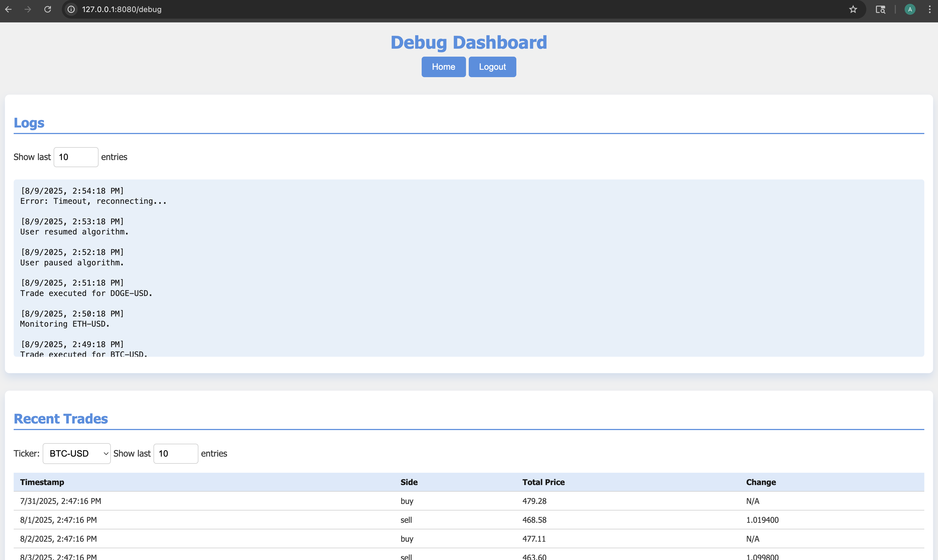Click the total price 477.11 cell

(534, 539)
